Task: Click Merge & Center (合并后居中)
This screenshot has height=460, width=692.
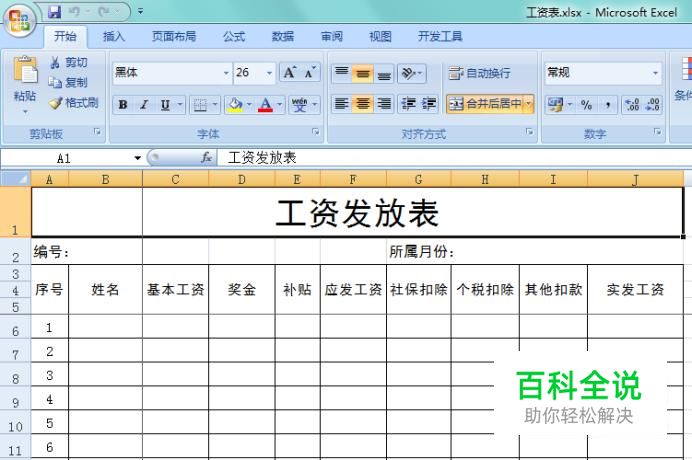Action: (485, 104)
